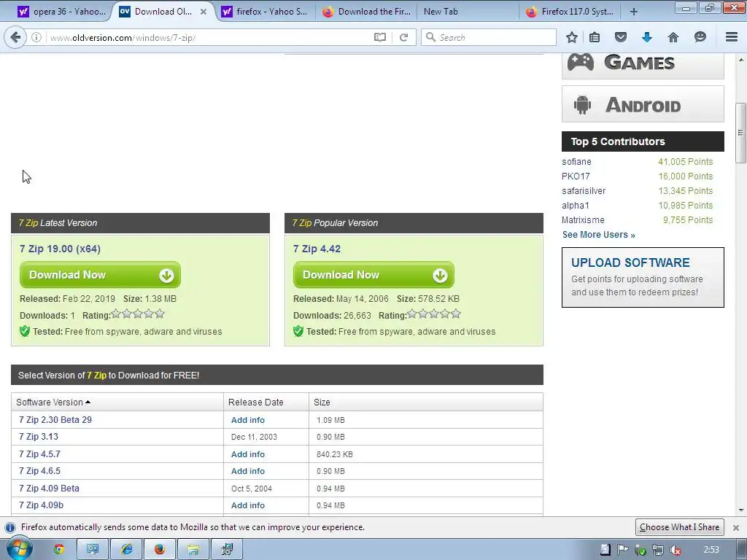Open contributor alpha1 profile
747x560 pixels.
576,205
